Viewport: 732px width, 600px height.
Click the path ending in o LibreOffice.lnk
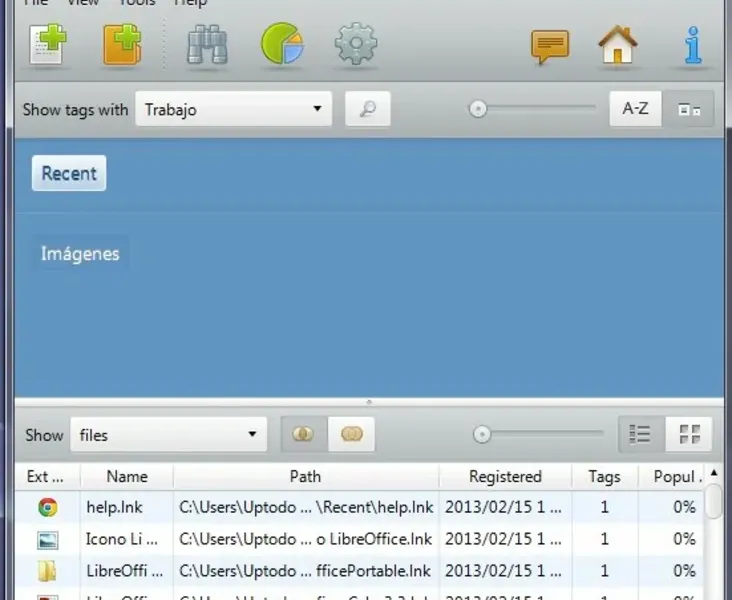coord(305,539)
